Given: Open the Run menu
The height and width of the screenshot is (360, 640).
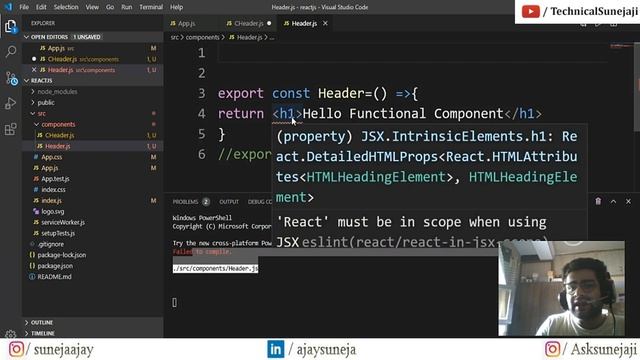Looking at the screenshot, I should coord(127,7).
